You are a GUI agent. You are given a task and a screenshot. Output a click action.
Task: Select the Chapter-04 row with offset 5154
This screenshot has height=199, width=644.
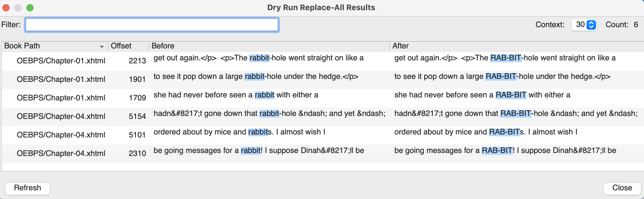coord(61,117)
